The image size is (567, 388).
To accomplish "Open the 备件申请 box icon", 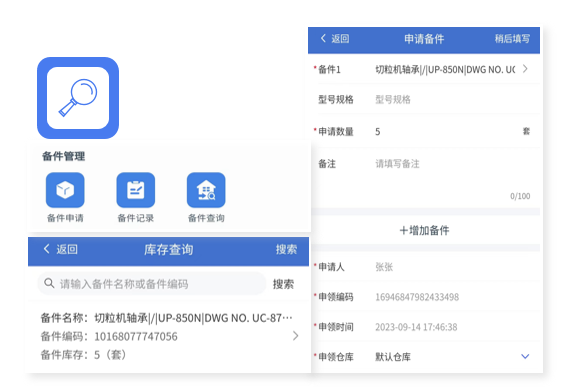I will click(65, 190).
